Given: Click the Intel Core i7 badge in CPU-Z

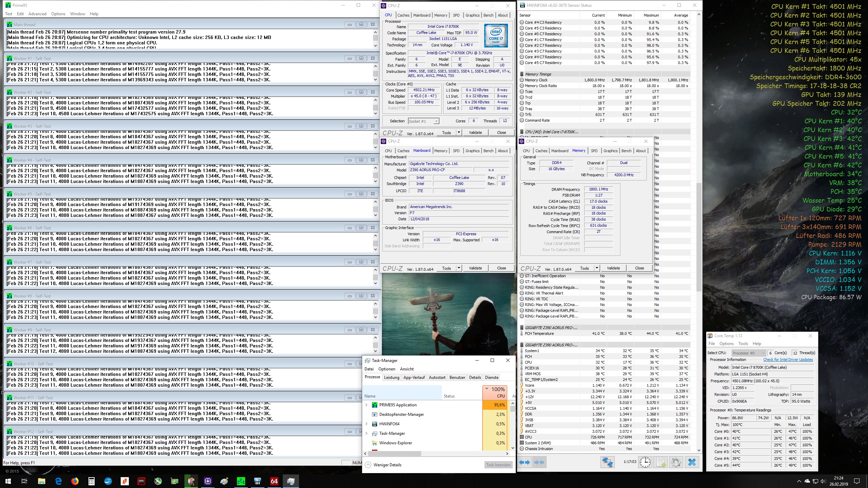Looking at the screenshot, I should pos(495,35).
